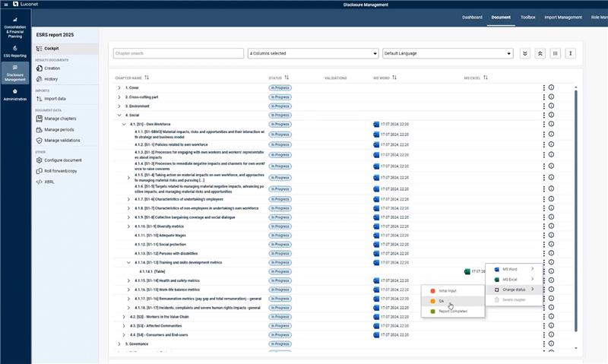The width and height of the screenshot is (608, 364).
Task: Click into the Chapter search field
Action: [x=178, y=53]
